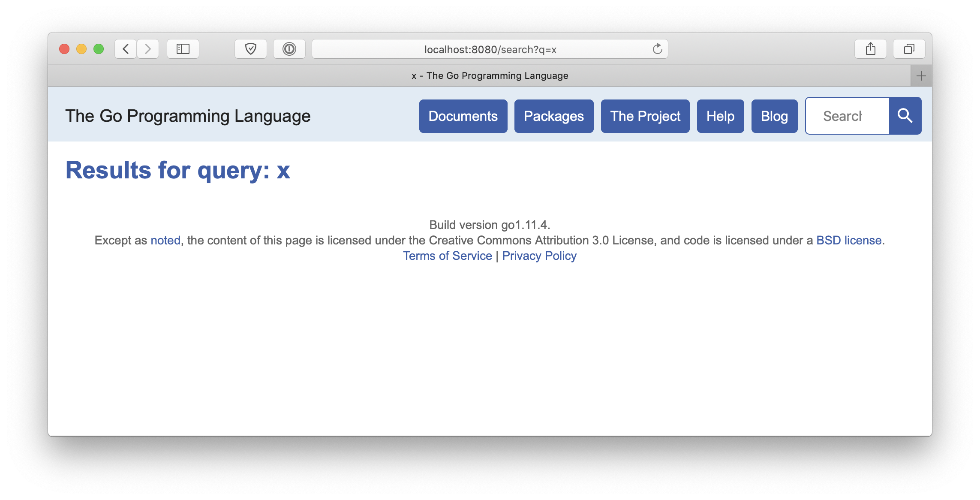Open the browser sidebar panel
The width and height of the screenshot is (980, 500).
pyautogui.click(x=183, y=48)
